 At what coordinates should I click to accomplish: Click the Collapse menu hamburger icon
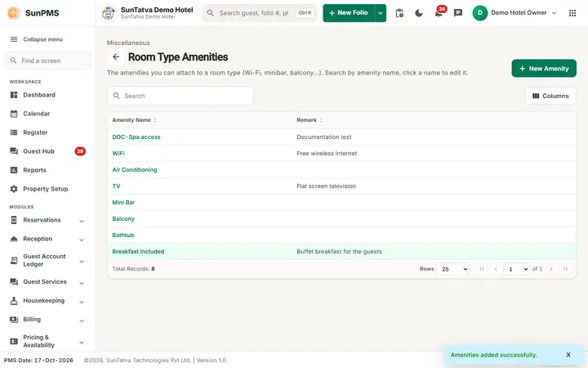point(14,39)
